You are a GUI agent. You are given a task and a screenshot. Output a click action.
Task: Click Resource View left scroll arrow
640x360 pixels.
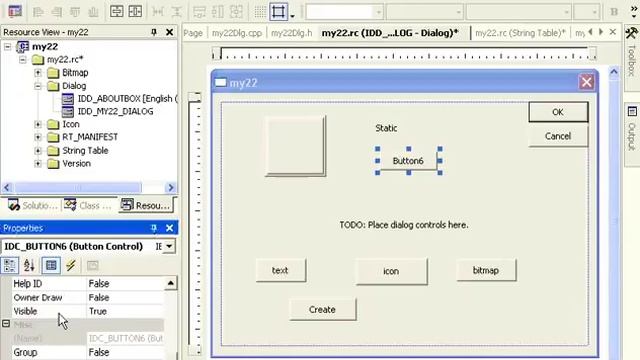(7, 188)
